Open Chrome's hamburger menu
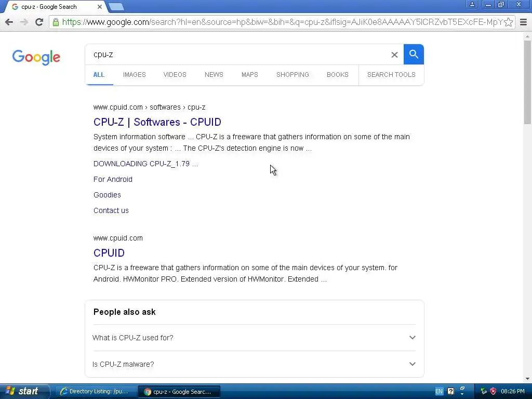 [x=523, y=22]
